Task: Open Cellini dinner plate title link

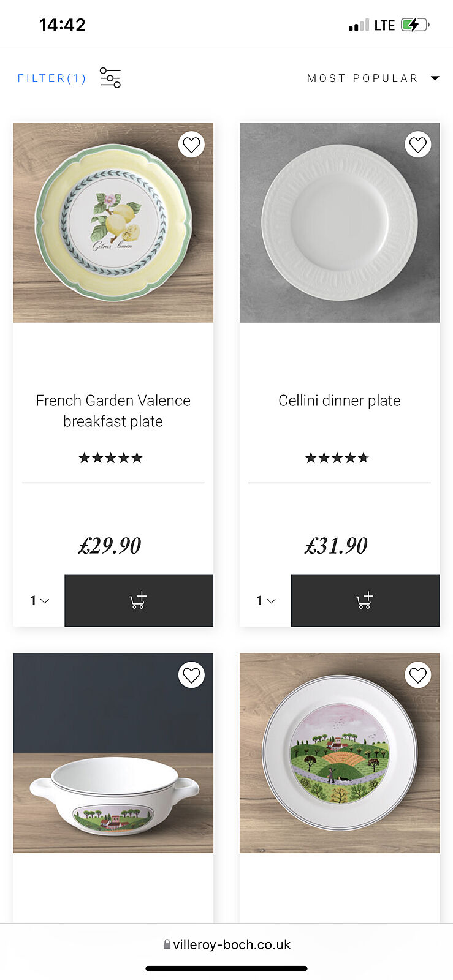Action: 340,401
